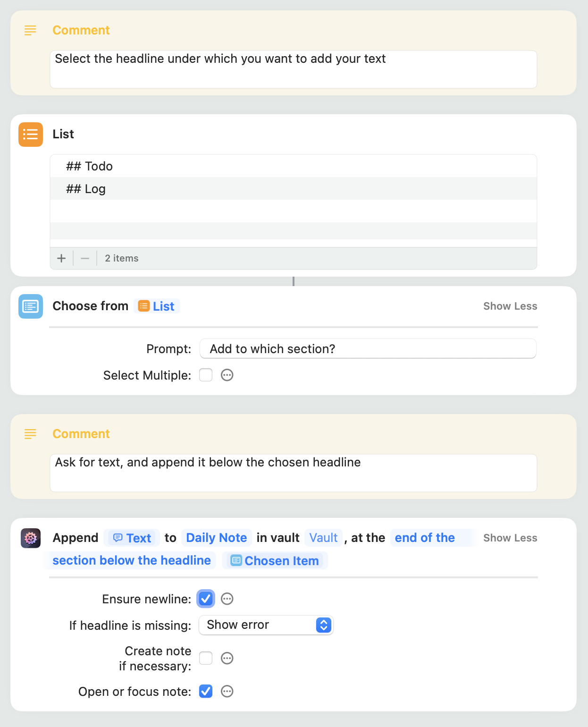Viewport: 588px width, 727px height.
Task: Click the Obsidian Append action gear icon
Action: (31, 538)
